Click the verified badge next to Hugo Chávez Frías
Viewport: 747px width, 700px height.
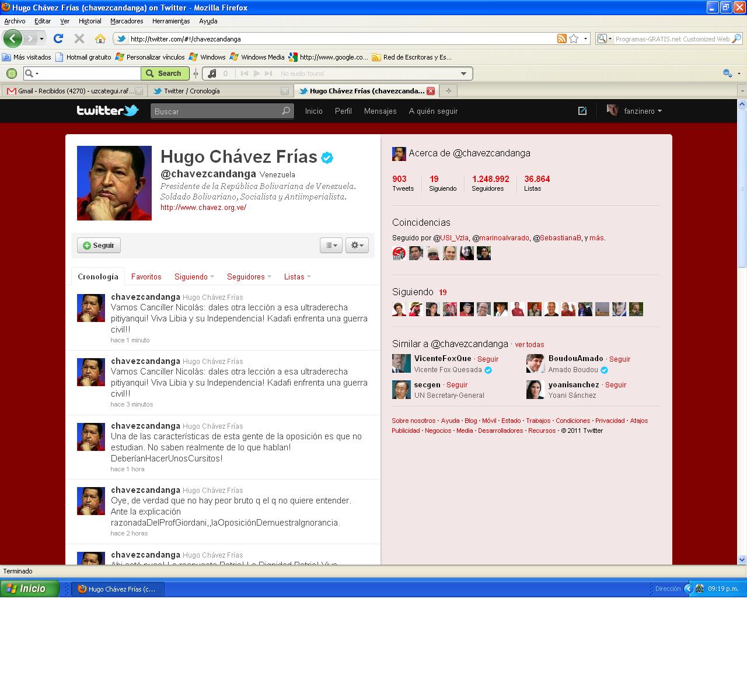point(327,157)
